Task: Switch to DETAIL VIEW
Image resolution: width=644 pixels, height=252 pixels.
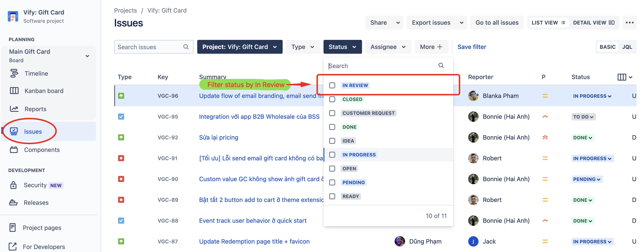Action: point(593,23)
